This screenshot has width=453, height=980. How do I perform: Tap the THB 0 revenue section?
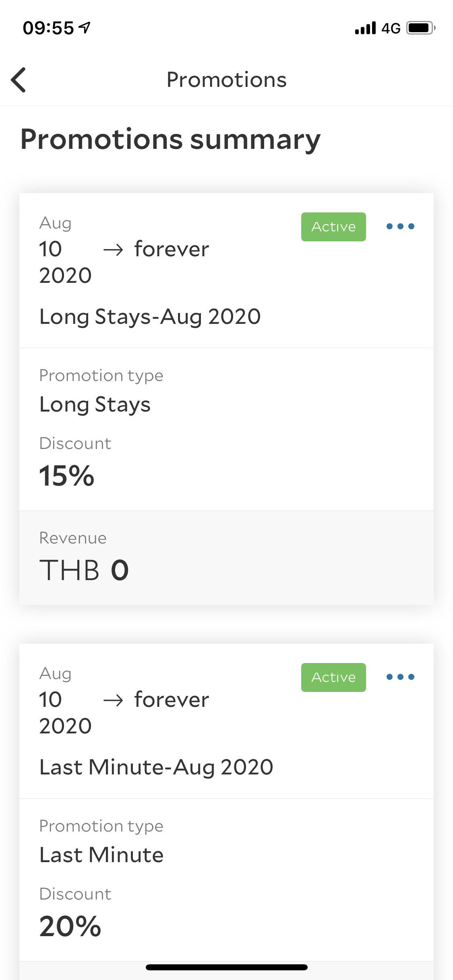point(226,558)
